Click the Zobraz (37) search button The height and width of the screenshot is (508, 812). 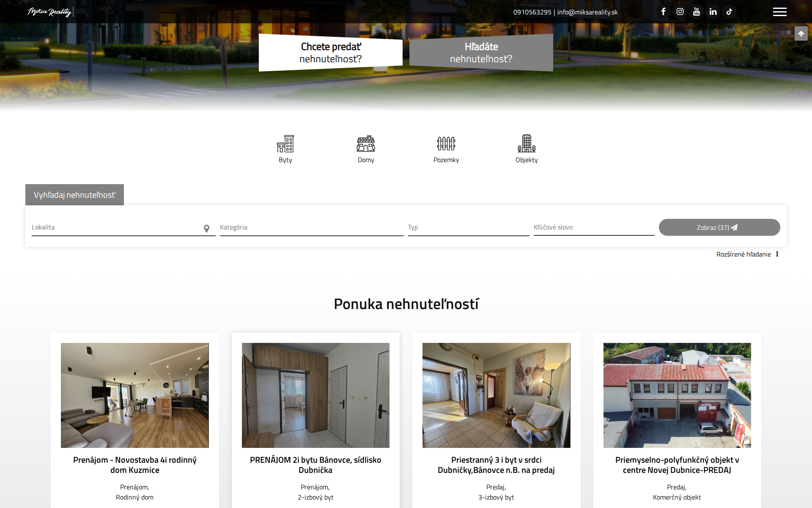pyautogui.click(x=719, y=227)
